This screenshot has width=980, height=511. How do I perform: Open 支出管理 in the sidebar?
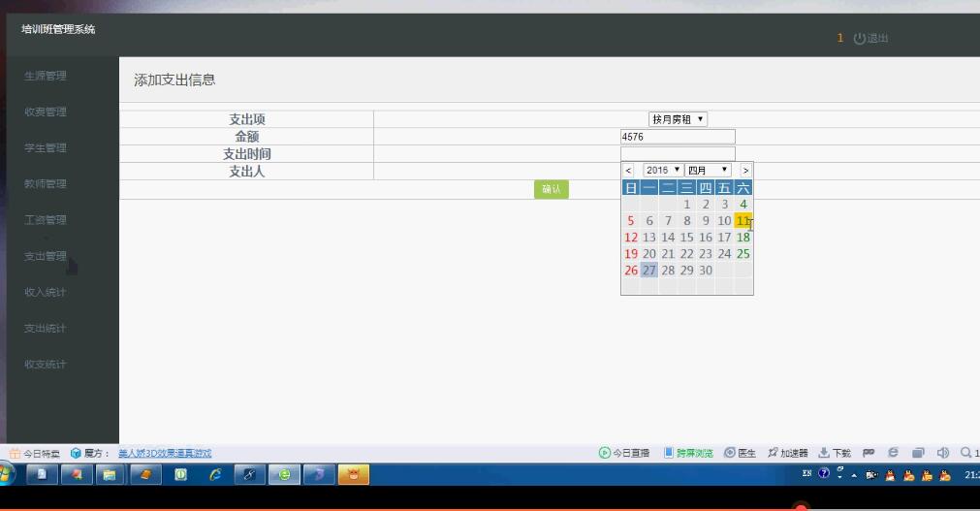[x=45, y=256]
